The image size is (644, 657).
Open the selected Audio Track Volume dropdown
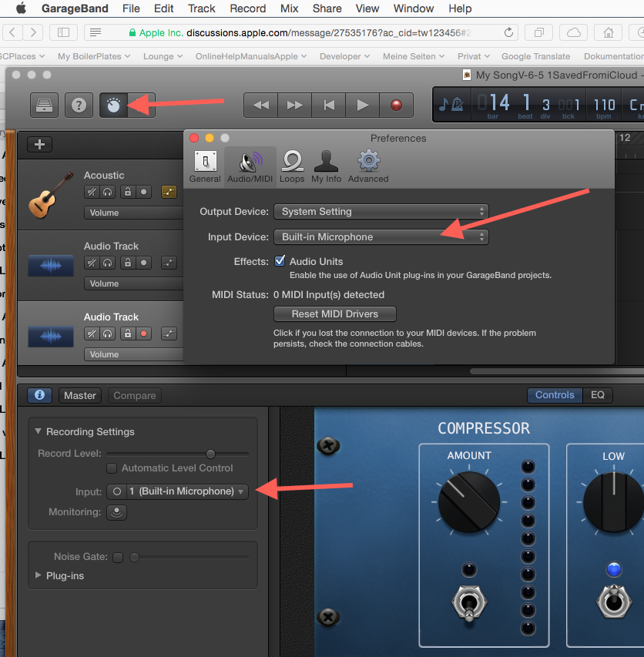tap(134, 354)
